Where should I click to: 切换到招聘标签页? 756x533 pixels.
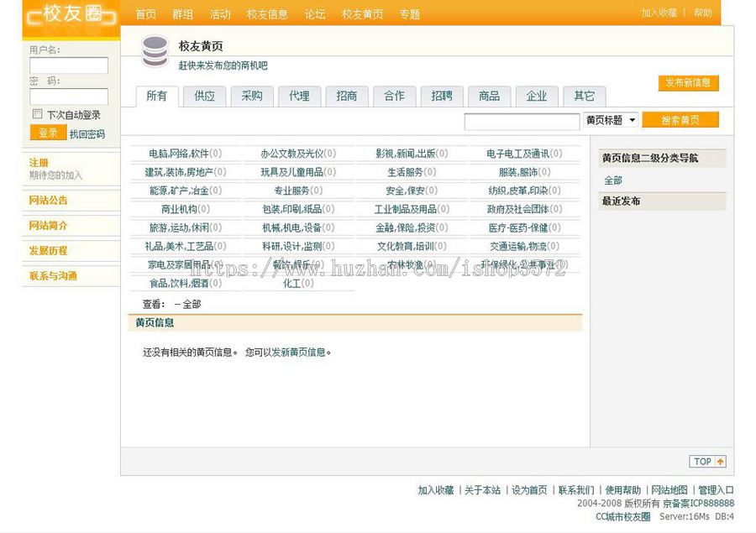(442, 96)
